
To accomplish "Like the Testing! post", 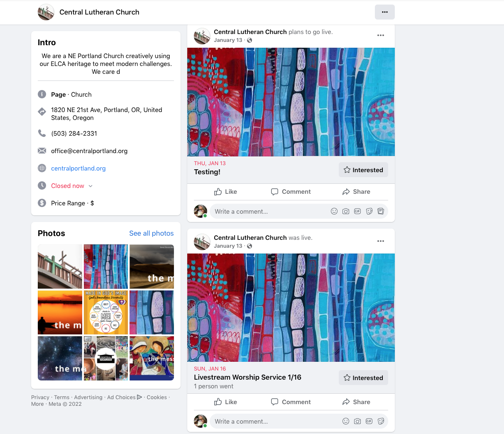I will coord(225,192).
